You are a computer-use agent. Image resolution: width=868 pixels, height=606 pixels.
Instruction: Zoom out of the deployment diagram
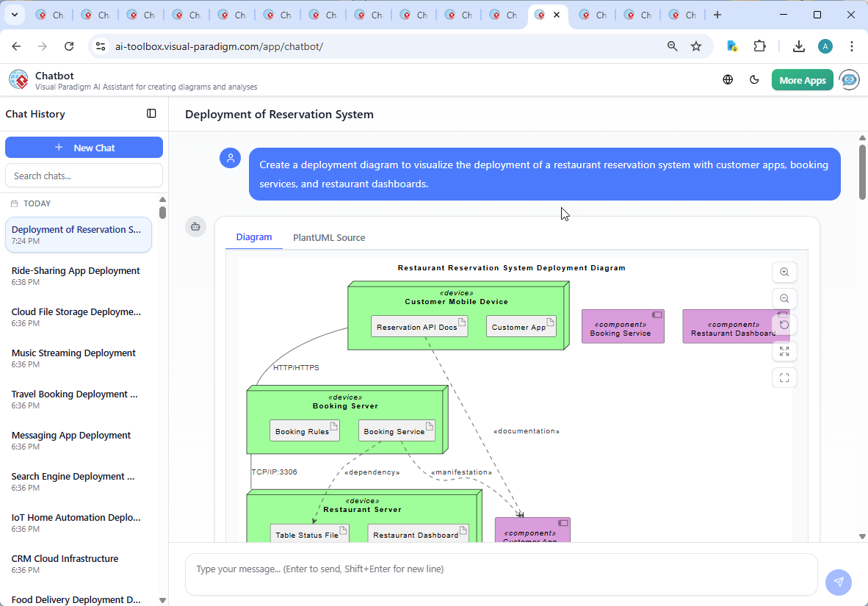tap(784, 298)
